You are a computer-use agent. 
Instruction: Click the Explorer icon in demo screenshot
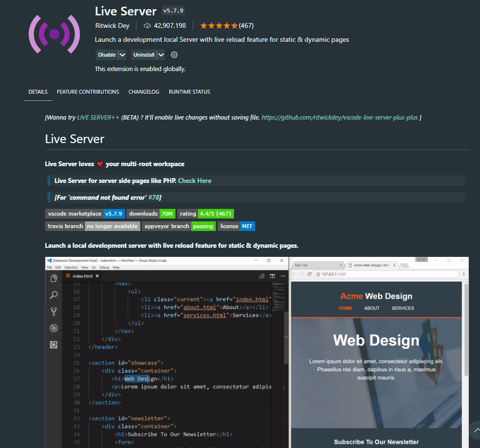point(54,278)
